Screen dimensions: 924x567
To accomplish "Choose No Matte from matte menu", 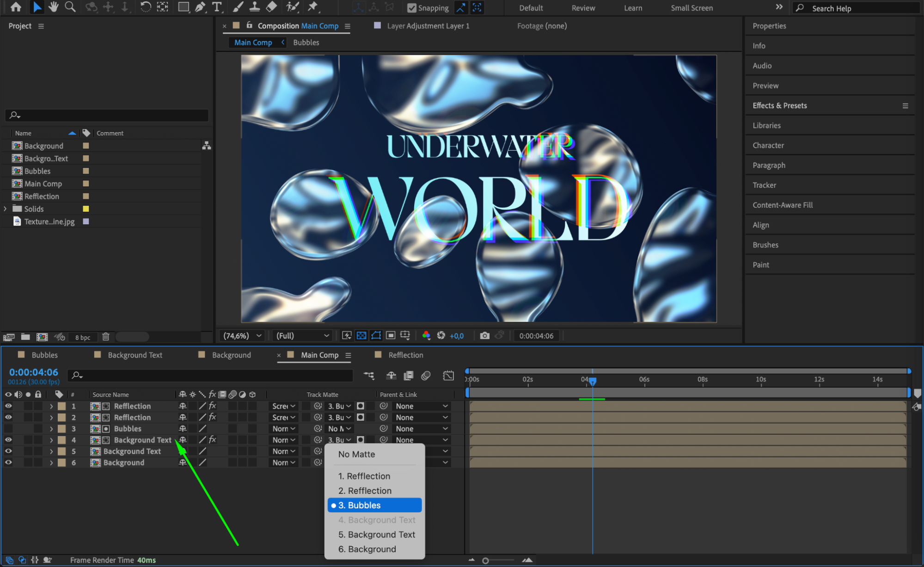I will [x=356, y=454].
